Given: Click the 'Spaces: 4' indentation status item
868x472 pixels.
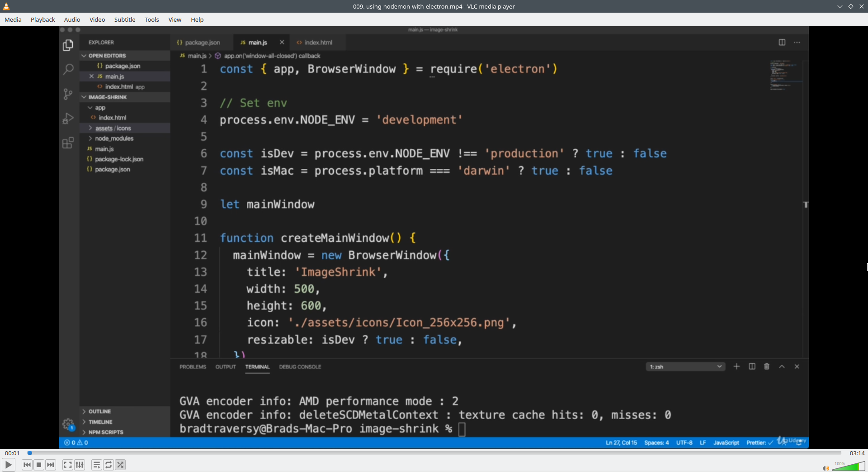Looking at the screenshot, I should click(x=656, y=443).
